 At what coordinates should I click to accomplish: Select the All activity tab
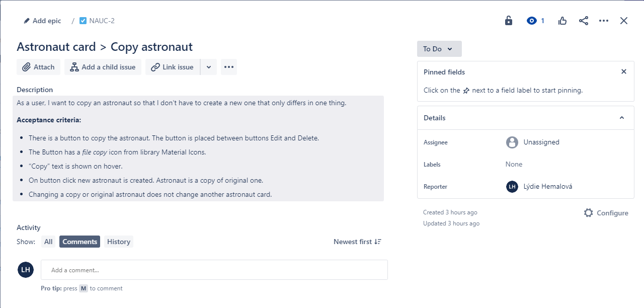(x=48, y=242)
